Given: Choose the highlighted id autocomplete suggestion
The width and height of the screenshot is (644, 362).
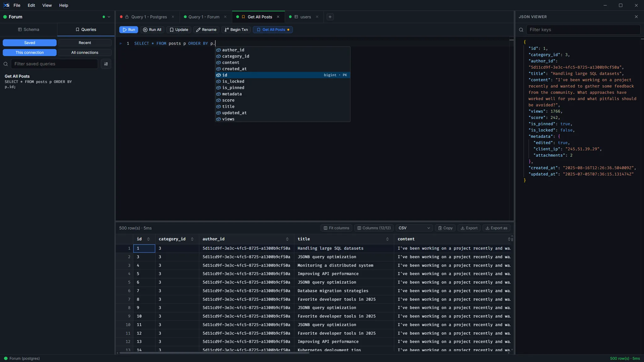Looking at the screenshot, I should pos(282,75).
